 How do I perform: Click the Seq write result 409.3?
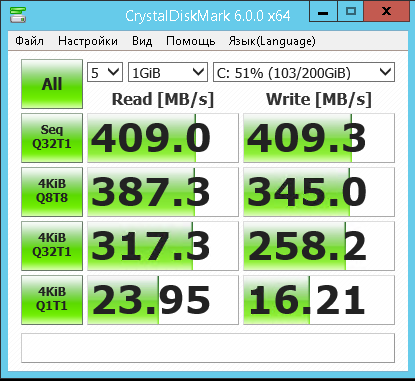pyautogui.click(x=319, y=138)
